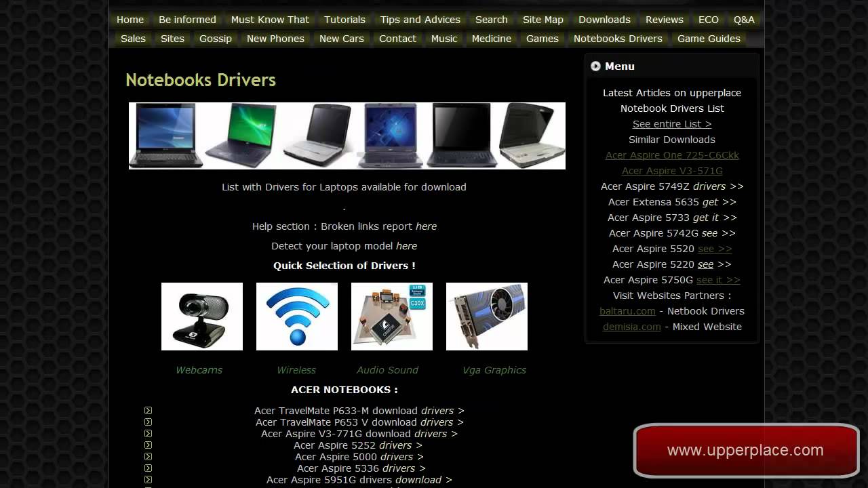
Task: Click bullet icon beside Acer TravelMate P653 V
Action: pyautogui.click(x=148, y=422)
